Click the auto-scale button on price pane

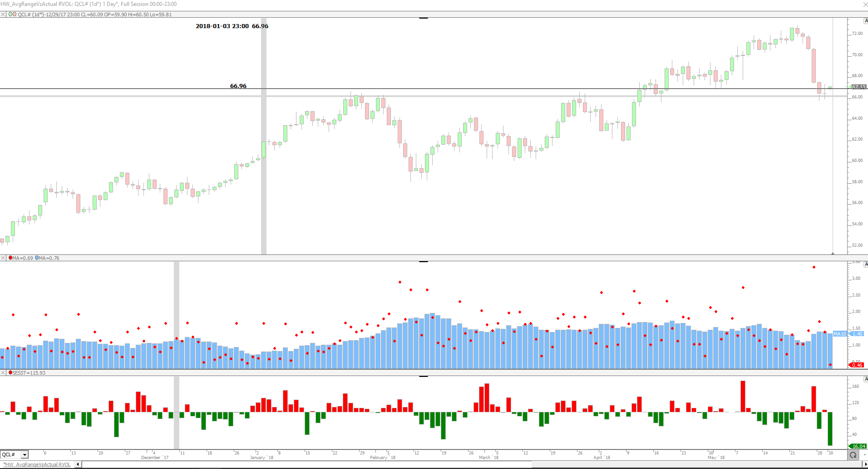(866, 21)
